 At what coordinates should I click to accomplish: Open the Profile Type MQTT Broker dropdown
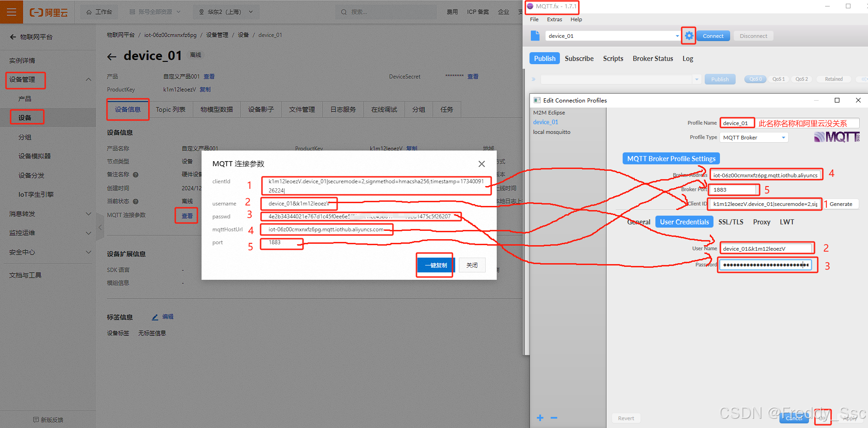pos(783,138)
